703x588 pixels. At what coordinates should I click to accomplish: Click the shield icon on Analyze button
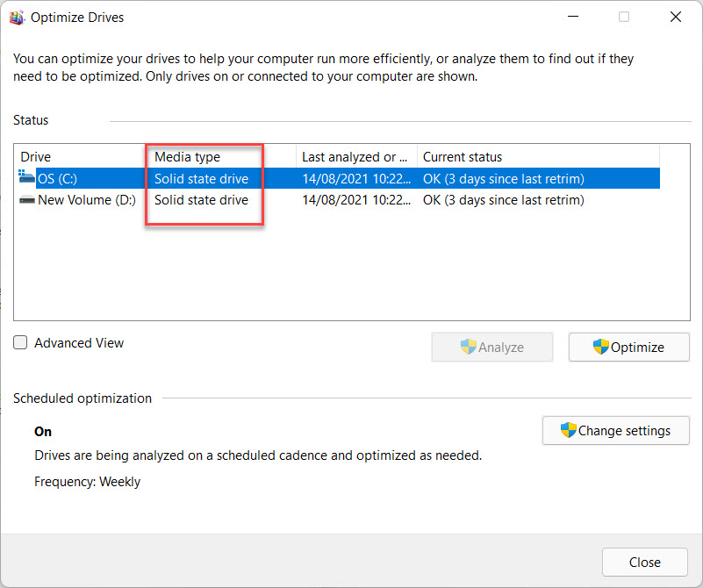point(469,347)
